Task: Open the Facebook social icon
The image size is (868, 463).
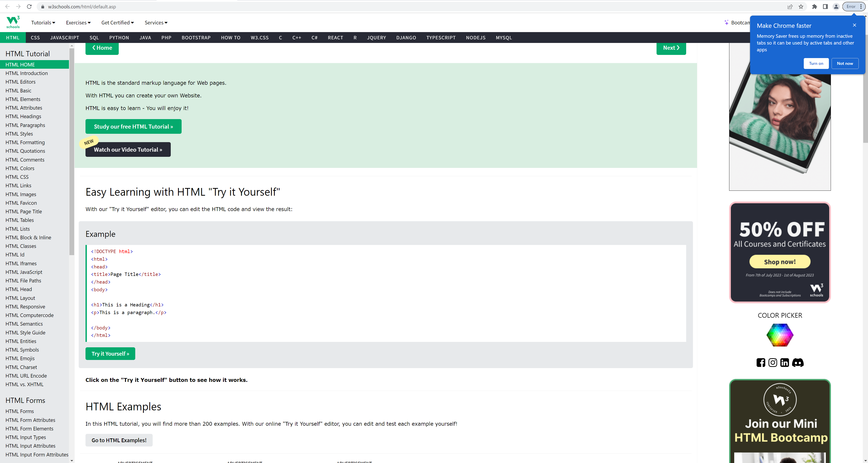Action: coord(761,362)
